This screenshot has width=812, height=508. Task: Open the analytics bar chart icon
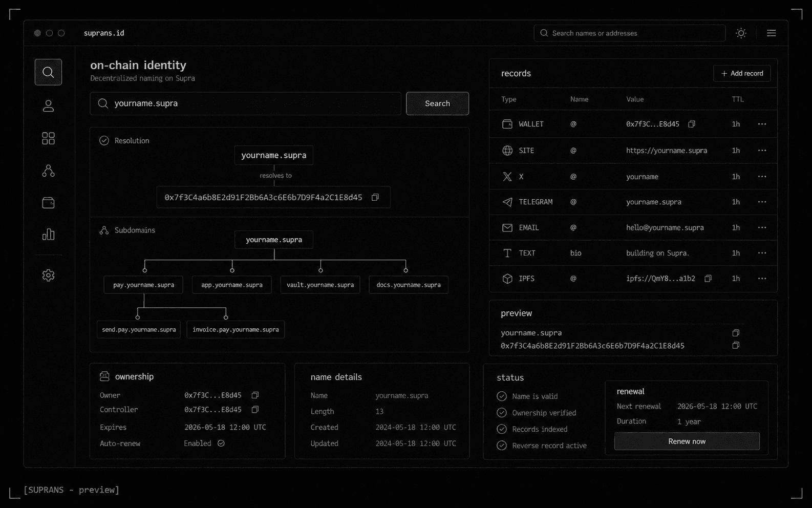pyautogui.click(x=48, y=235)
